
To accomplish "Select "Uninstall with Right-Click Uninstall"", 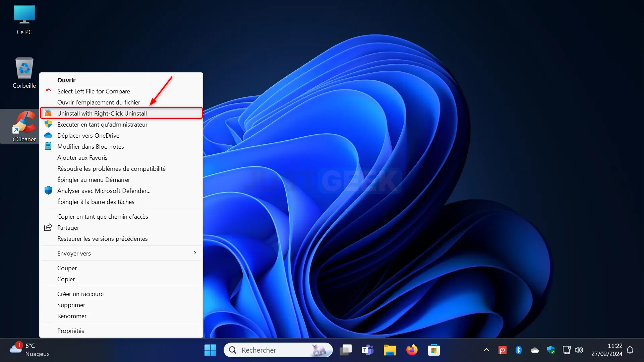I will pyautogui.click(x=102, y=113).
